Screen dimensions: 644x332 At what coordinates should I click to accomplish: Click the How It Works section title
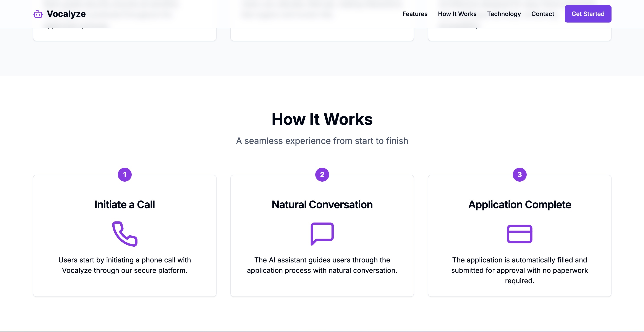tap(322, 119)
